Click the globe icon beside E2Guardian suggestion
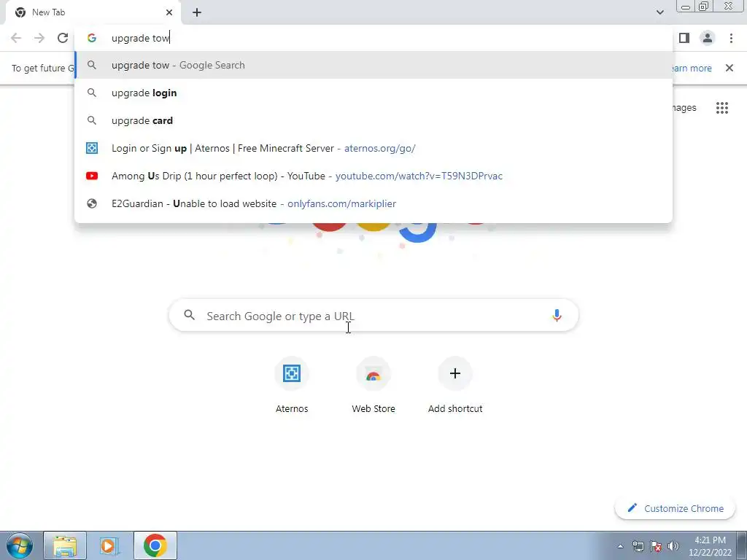747x560 pixels. click(92, 203)
